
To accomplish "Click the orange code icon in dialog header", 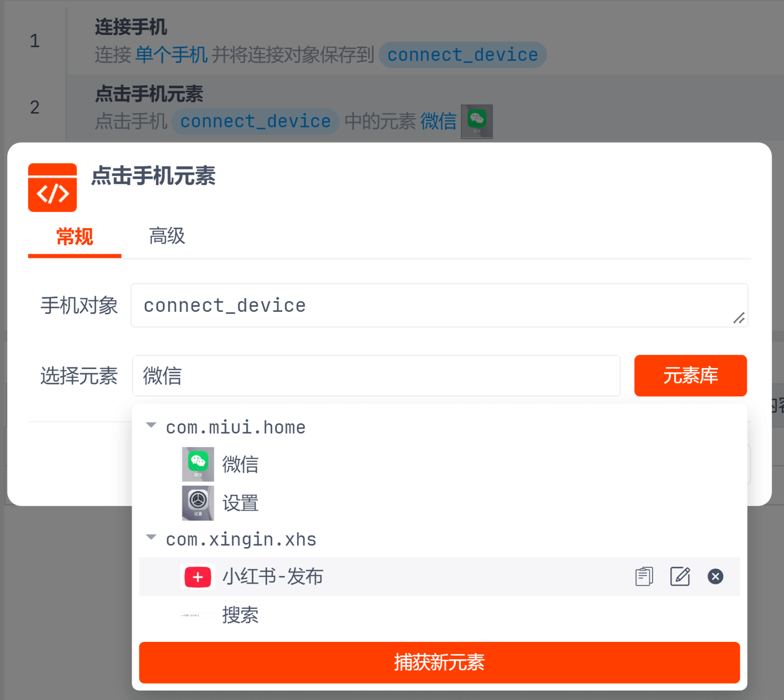I will click(x=52, y=187).
